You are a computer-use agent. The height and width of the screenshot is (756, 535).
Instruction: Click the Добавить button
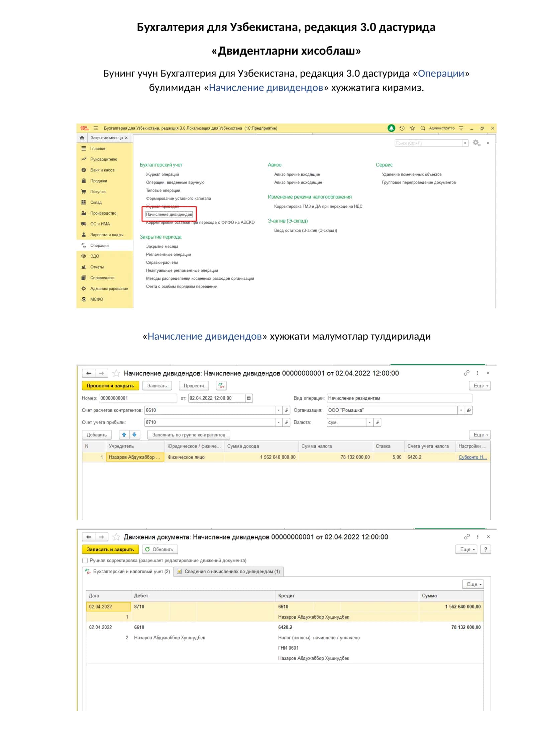click(x=97, y=434)
